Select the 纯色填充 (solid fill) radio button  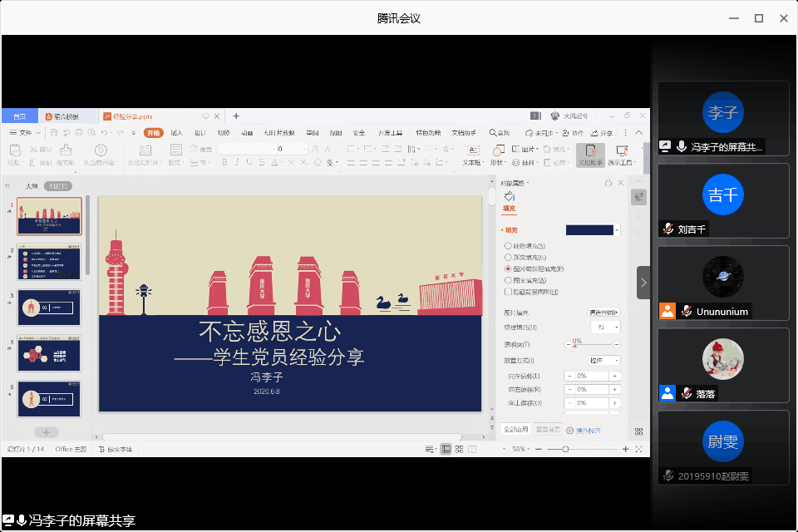509,246
